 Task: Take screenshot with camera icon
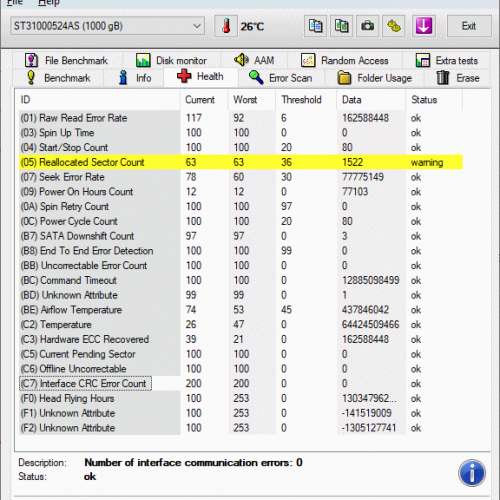point(367,26)
